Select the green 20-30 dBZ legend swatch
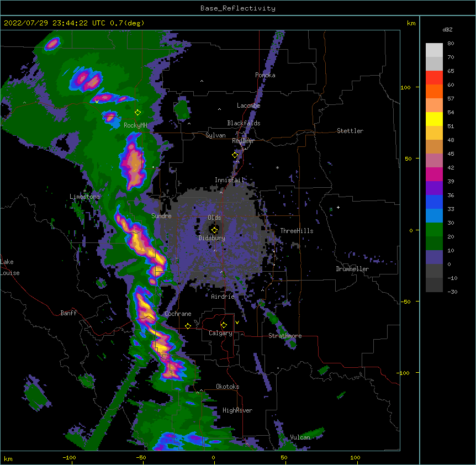 tap(434, 230)
